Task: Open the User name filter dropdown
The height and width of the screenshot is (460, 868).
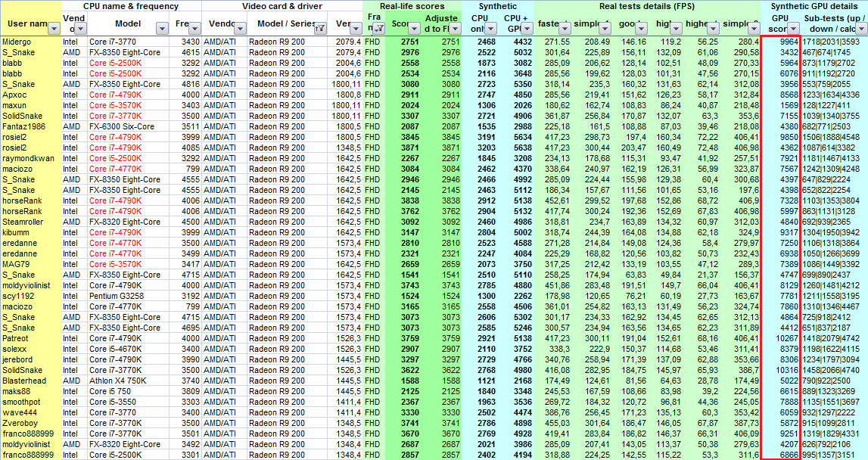Action: (54, 29)
